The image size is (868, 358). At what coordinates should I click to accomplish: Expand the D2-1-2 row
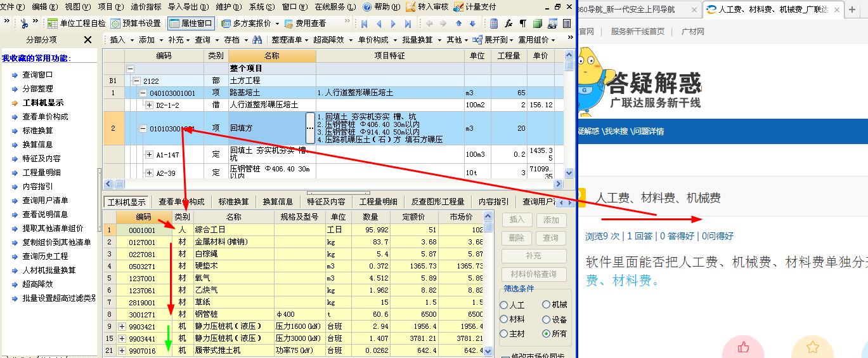point(149,105)
